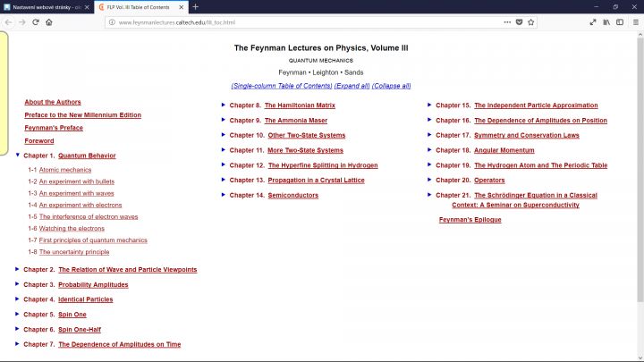This screenshot has height=362, width=644.
Task: Open Other Two-State Systems link
Action: point(307,135)
